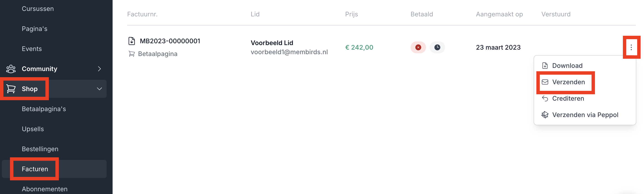Click the Shop cart icon in sidebar
The width and height of the screenshot is (644, 194).
[x=11, y=89]
